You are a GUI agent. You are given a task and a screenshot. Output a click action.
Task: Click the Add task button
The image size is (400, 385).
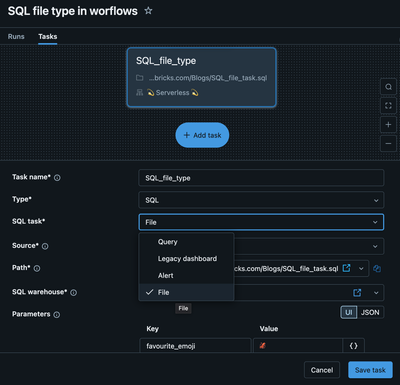202,135
